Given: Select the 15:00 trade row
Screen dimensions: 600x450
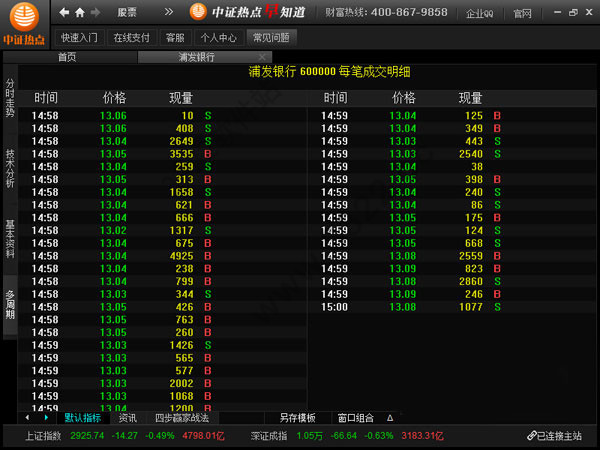Looking at the screenshot, I should (452, 307).
